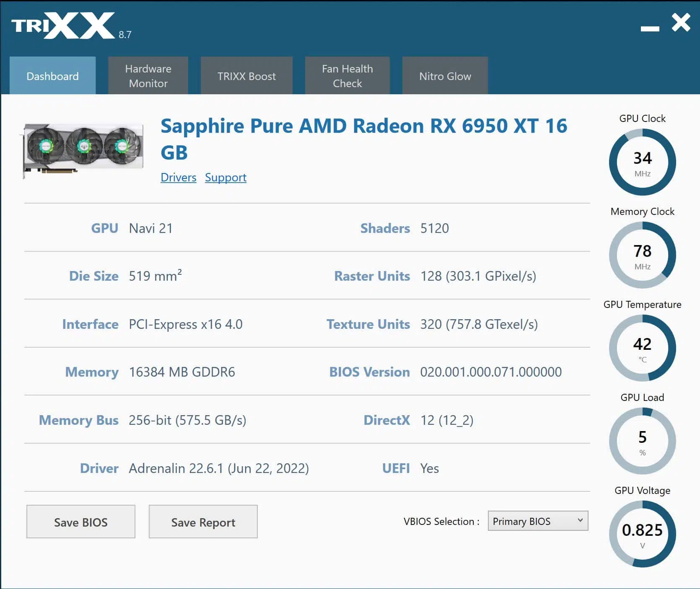Click the GPU Temperature gauge
Viewport: 700px width, 589px height.
coord(642,348)
